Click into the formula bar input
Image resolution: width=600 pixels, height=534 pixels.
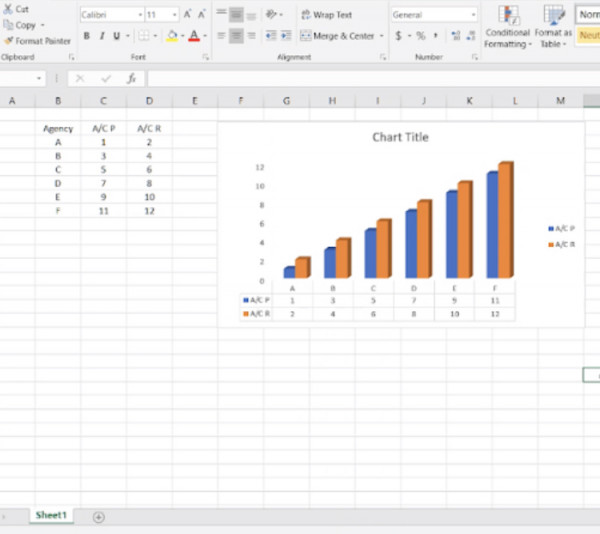[x=373, y=79]
